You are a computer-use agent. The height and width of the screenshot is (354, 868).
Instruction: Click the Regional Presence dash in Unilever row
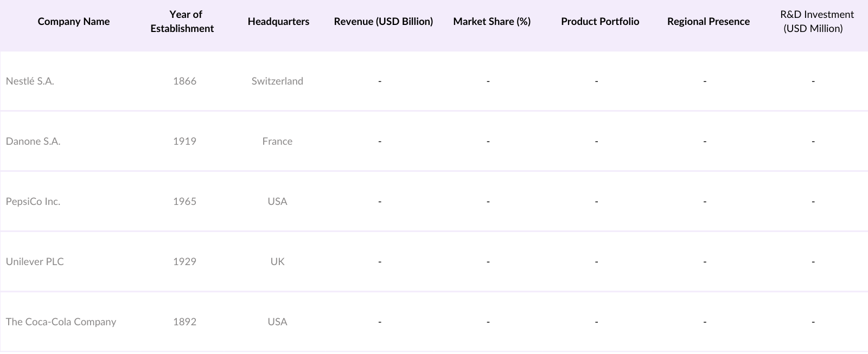pyautogui.click(x=705, y=262)
